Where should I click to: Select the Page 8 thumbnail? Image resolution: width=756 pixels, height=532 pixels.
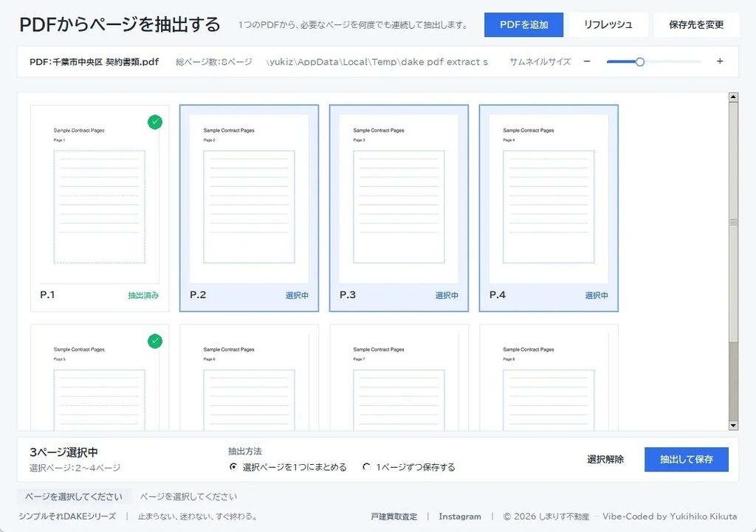[549, 377]
